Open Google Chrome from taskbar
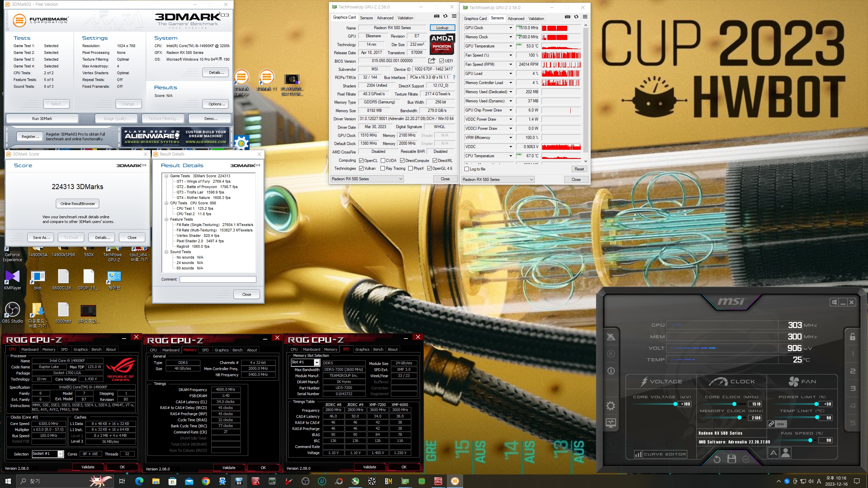The image size is (868, 488). pyautogui.click(x=206, y=481)
